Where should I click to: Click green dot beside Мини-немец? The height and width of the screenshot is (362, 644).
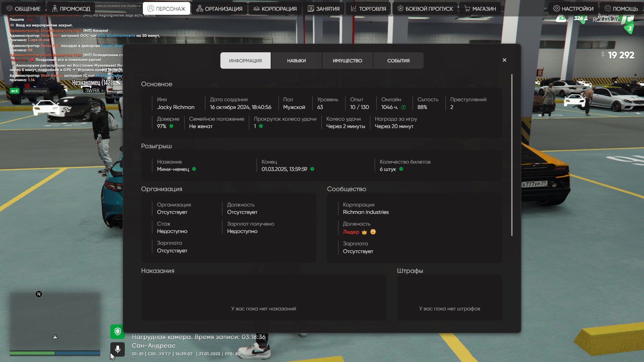[x=194, y=169]
